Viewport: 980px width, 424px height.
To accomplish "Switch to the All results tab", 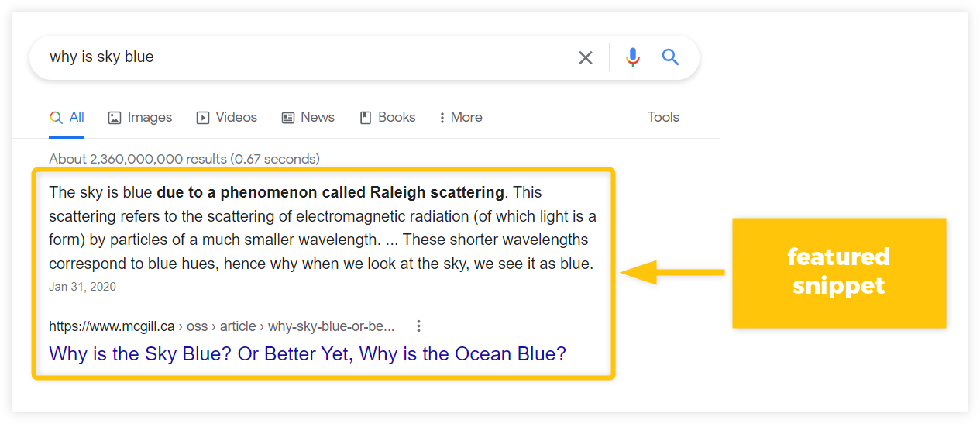I will coord(67,117).
